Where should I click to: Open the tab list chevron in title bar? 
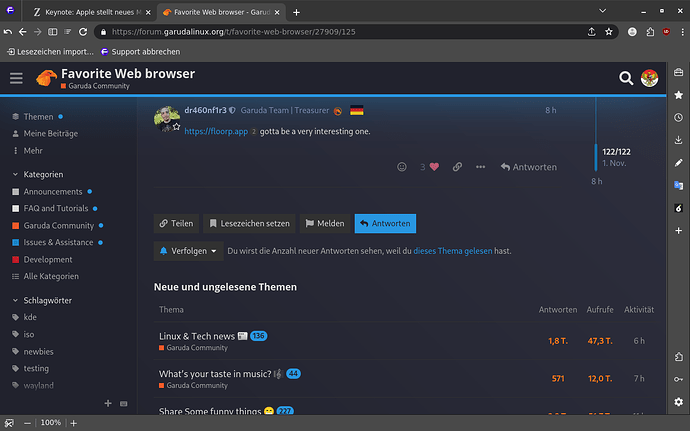point(602,11)
